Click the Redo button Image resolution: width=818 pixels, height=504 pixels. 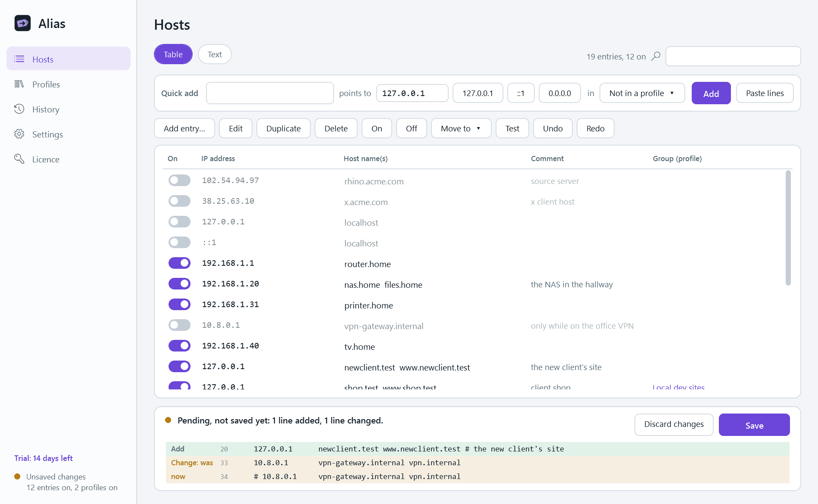pos(596,128)
